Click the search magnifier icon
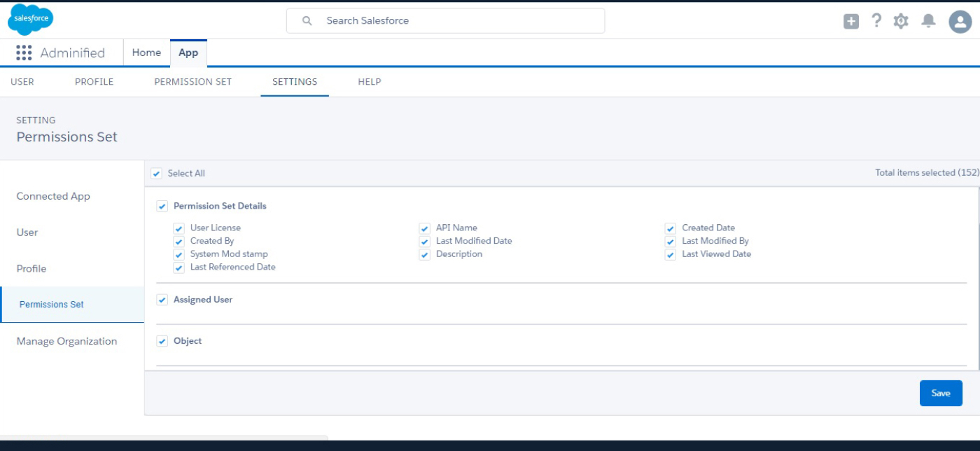The image size is (980, 451). coord(307,21)
